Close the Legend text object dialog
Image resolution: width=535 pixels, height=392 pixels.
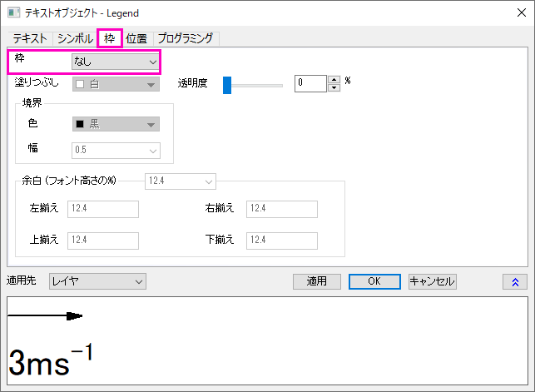522,12
